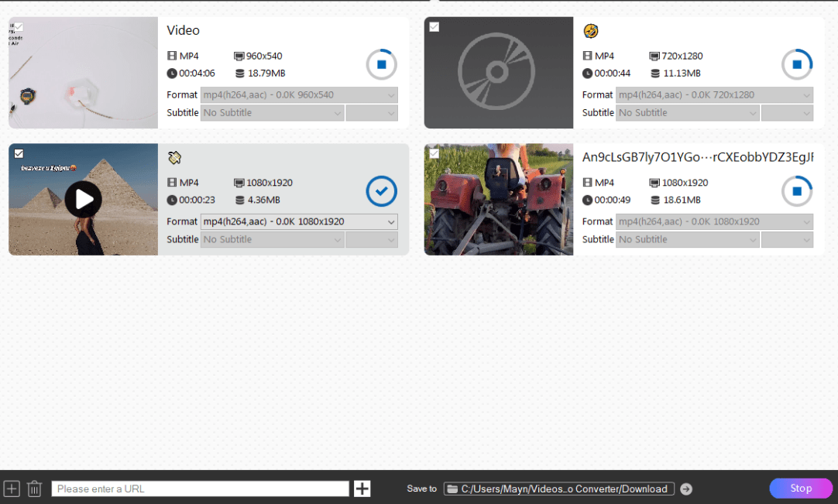Click the URL input field
Viewport: 838px width, 504px height.
coord(200,489)
